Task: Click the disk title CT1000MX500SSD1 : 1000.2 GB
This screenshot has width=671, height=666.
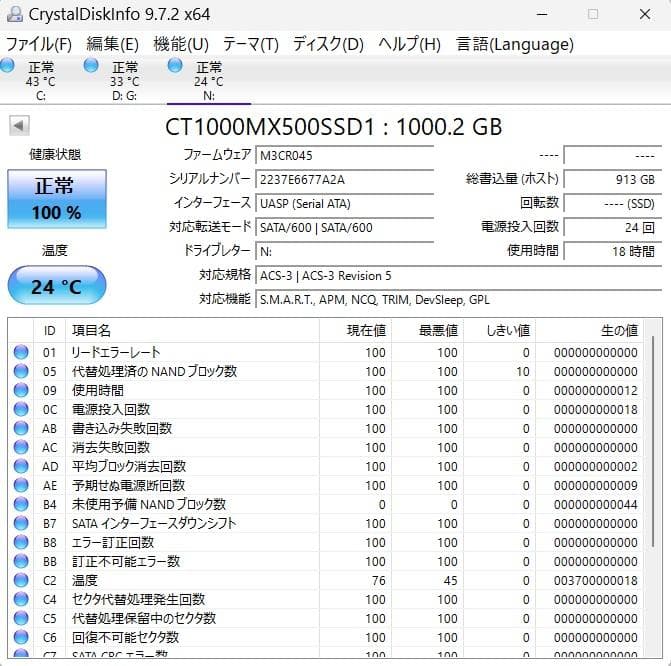Action: tap(333, 126)
